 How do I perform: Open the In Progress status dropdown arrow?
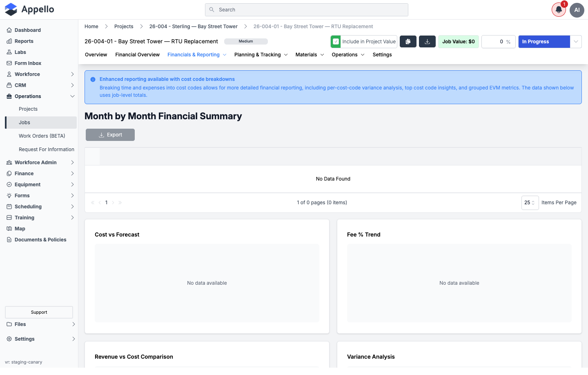tap(576, 42)
